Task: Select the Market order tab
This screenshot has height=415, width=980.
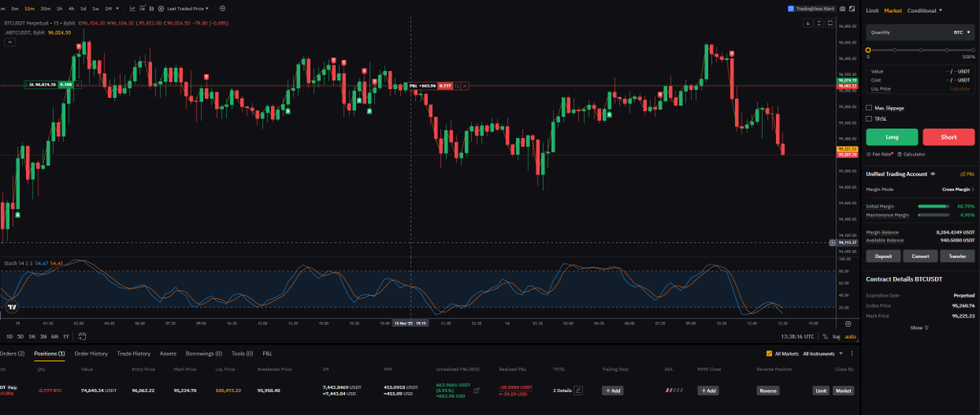Action: tap(893, 11)
